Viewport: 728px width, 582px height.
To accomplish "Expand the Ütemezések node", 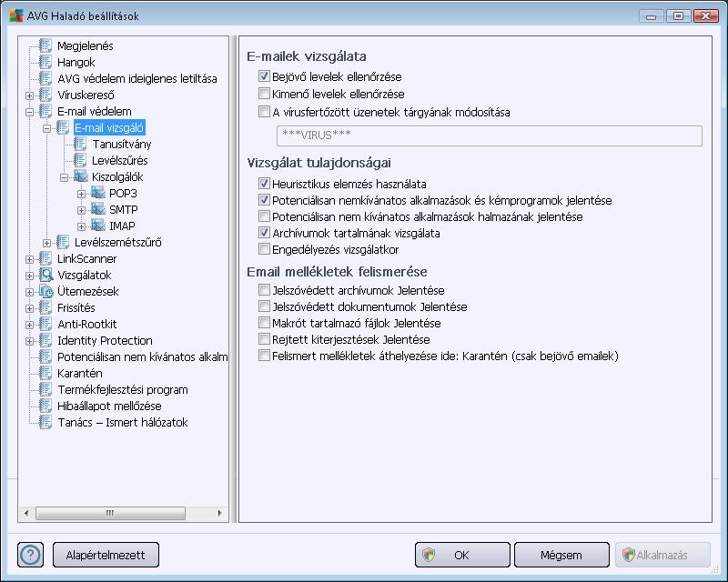I will pos(30,292).
